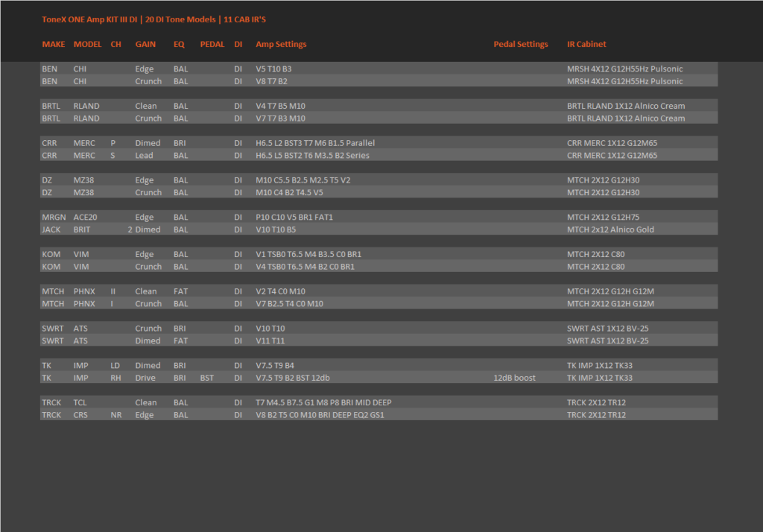Click the FAT EQ cell in SWRT row

(x=180, y=341)
